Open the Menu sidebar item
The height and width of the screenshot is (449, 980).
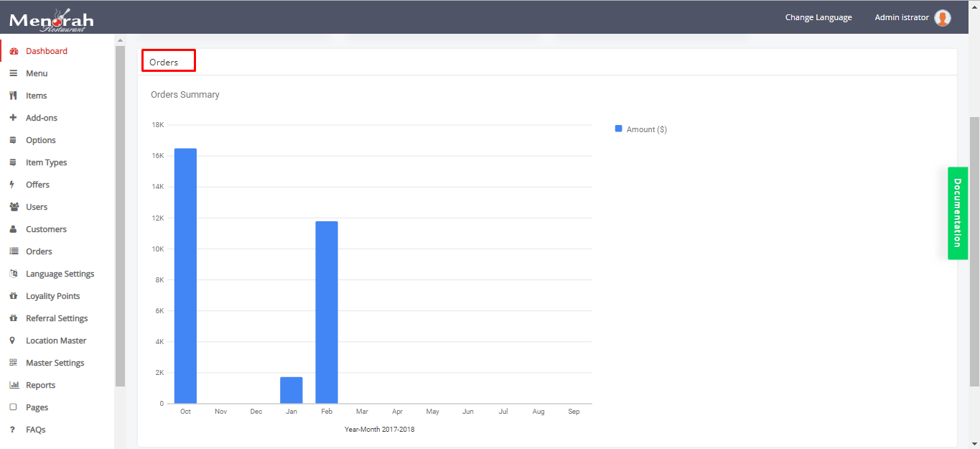point(37,73)
